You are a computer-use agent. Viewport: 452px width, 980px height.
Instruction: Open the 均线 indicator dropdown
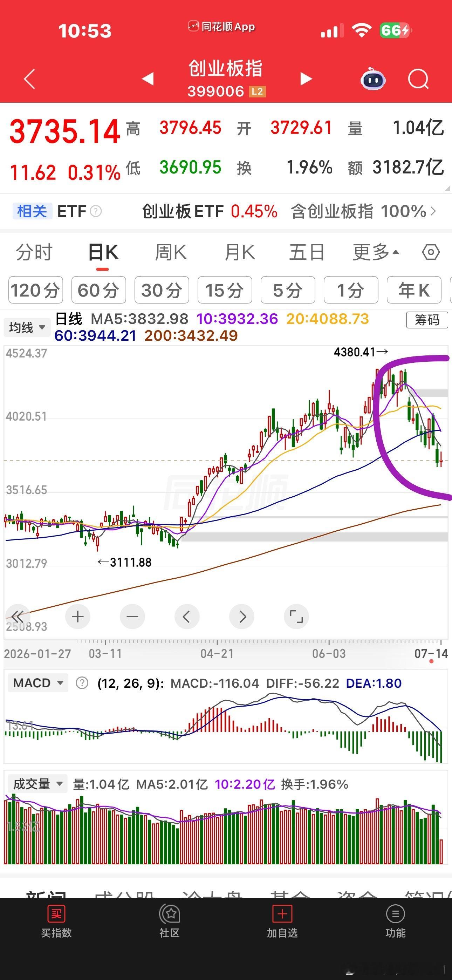tap(27, 327)
